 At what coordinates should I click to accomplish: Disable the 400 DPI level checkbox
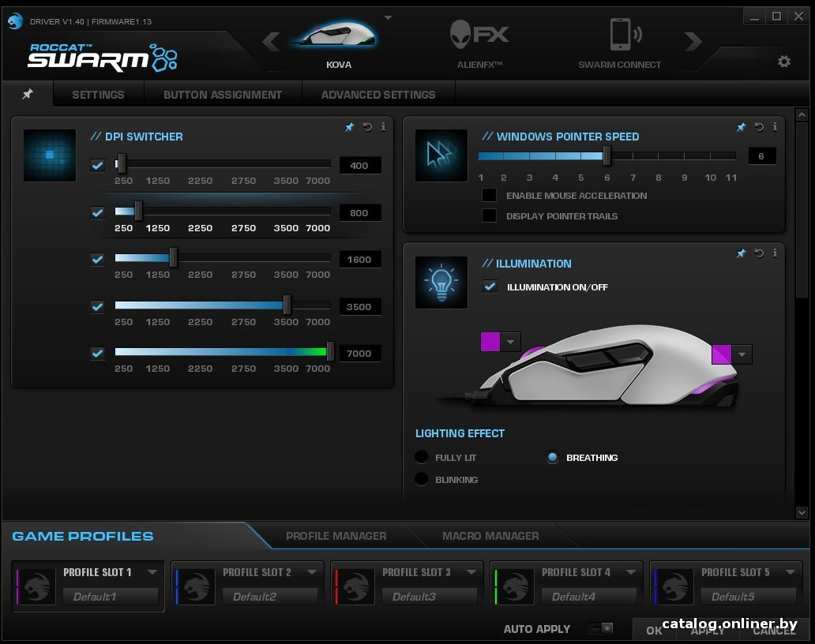[x=97, y=165]
